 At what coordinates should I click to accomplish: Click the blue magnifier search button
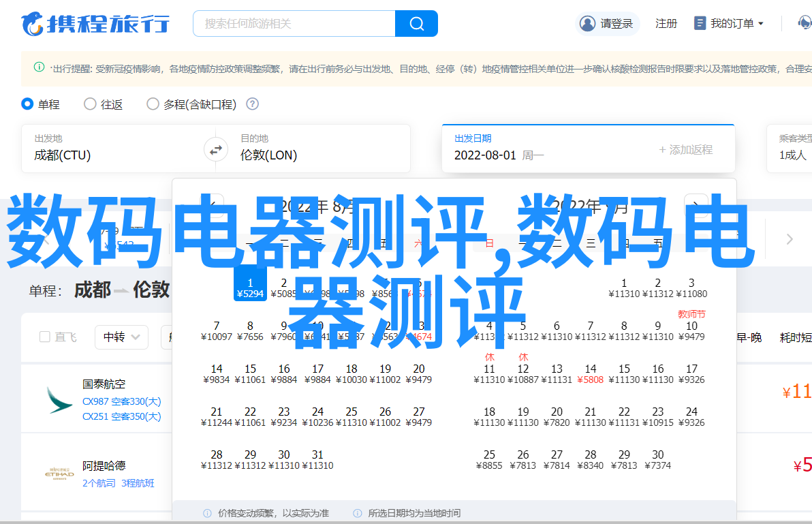point(416,23)
